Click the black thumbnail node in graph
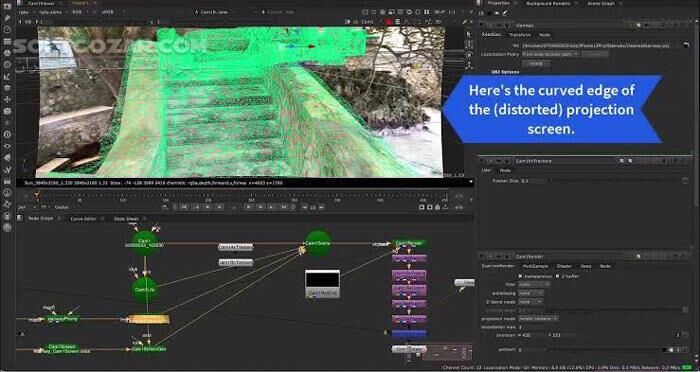The height and width of the screenshot is (372, 700). [x=322, y=284]
